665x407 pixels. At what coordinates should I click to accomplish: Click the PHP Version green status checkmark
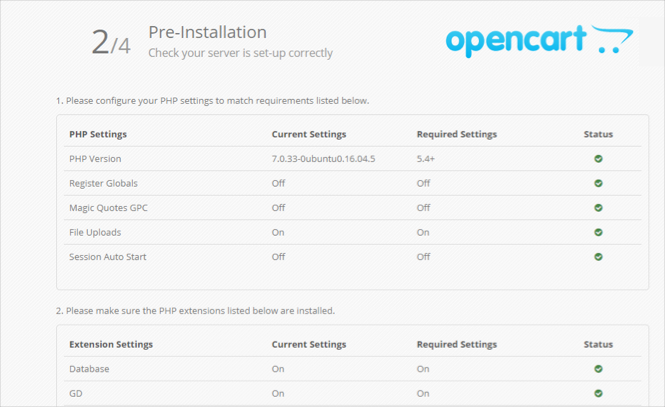(598, 159)
